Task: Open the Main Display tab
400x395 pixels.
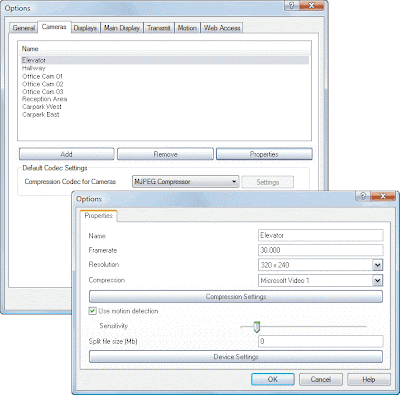Action: (x=122, y=28)
